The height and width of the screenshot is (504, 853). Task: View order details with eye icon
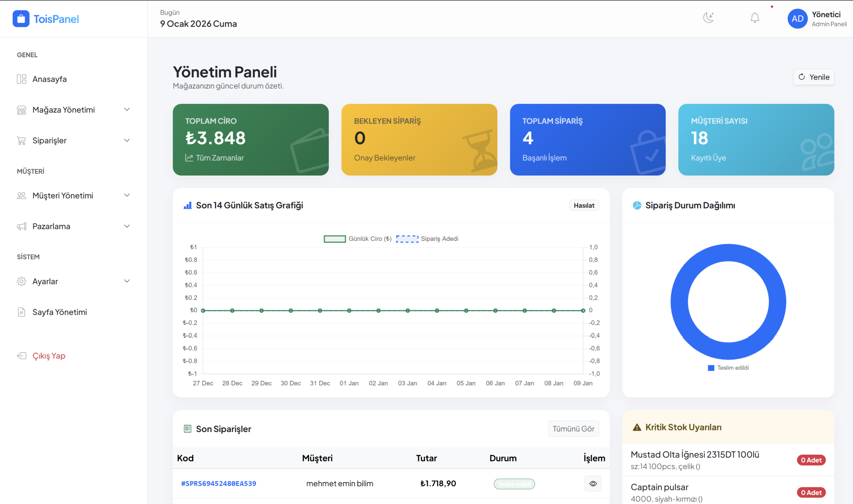click(x=593, y=484)
